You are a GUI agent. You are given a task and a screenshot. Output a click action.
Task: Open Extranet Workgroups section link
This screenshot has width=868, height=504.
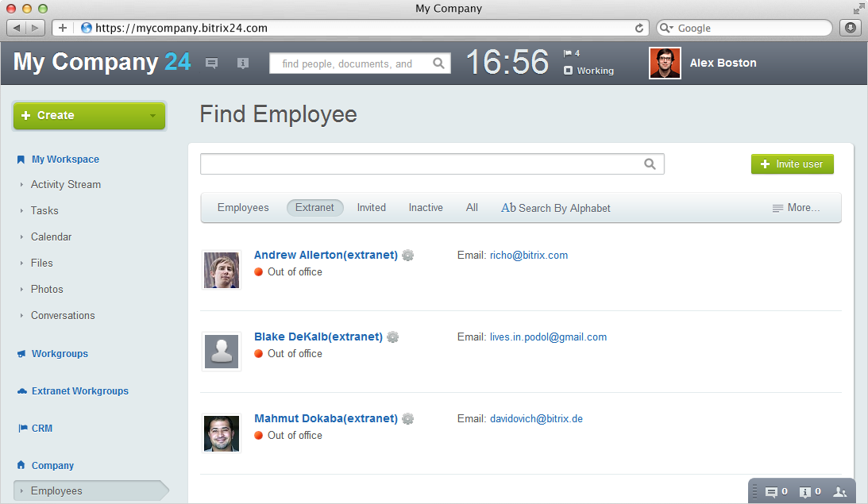79,391
